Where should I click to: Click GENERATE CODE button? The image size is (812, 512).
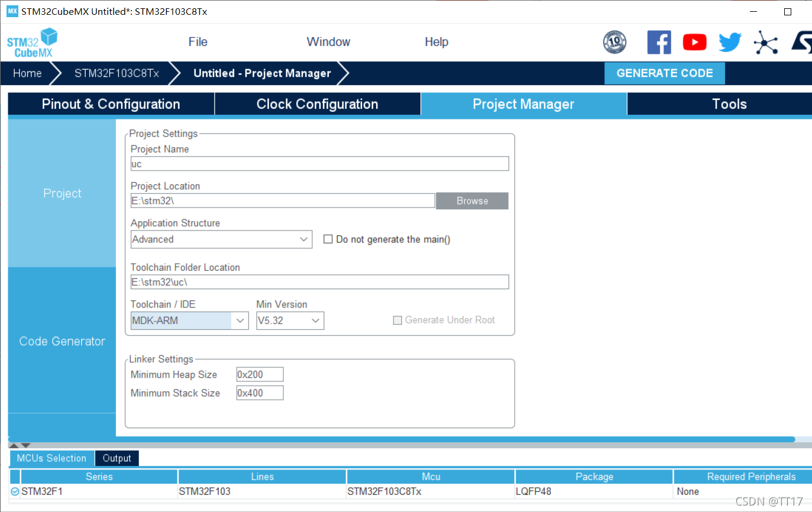point(665,73)
